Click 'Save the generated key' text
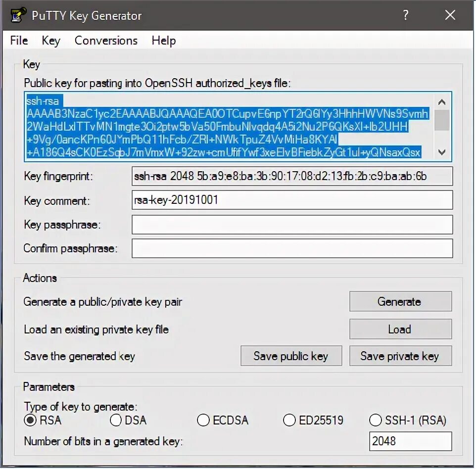 [x=79, y=356]
